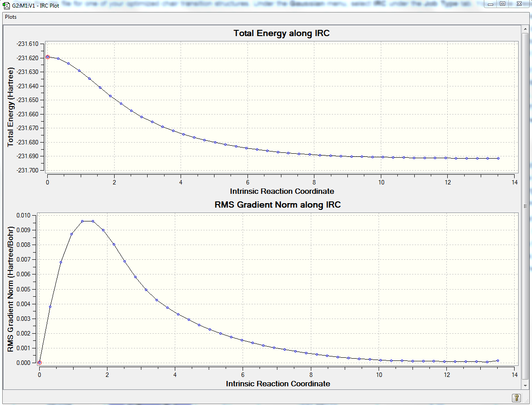Click the resize grip in the window corner
This screenshot has height=405, width=532.
(x=526, y=400)
